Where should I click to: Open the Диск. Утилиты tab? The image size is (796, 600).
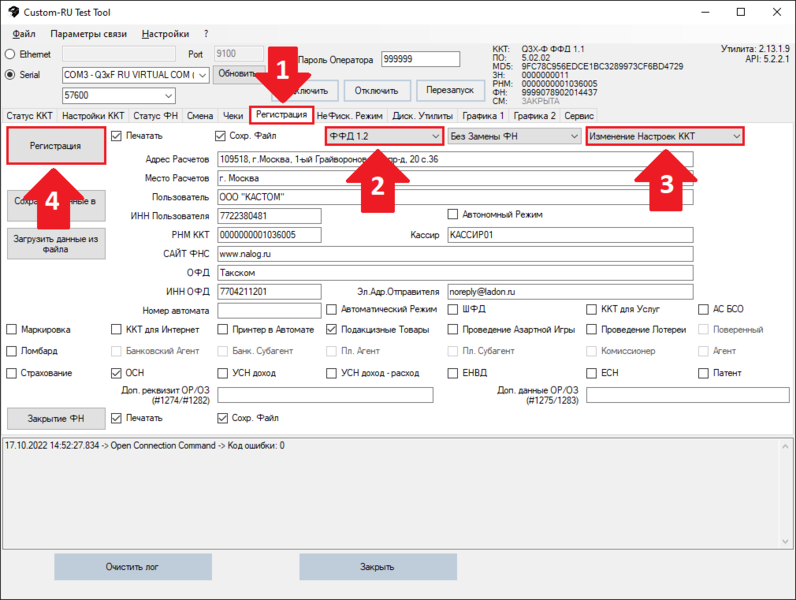tap(422, 116)
